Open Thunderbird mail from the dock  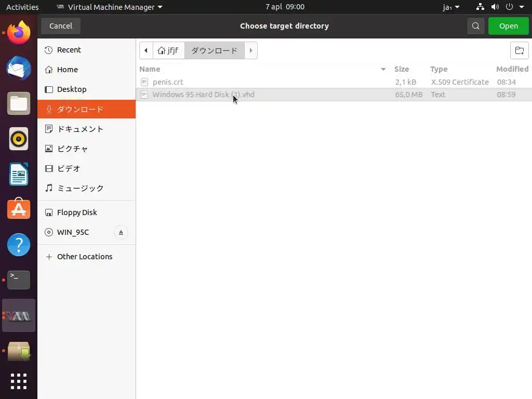point(19,68)
